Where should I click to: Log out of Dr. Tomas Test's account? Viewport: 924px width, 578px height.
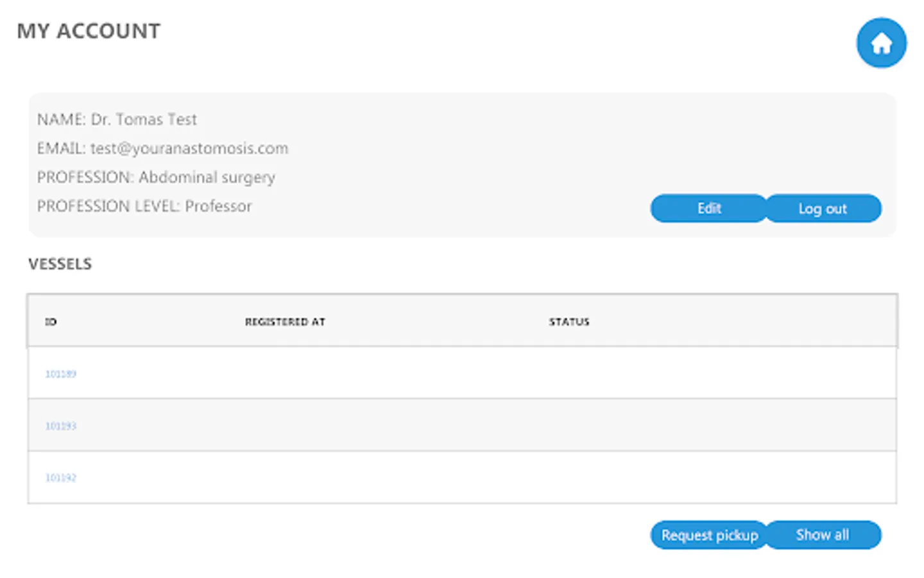823,209
